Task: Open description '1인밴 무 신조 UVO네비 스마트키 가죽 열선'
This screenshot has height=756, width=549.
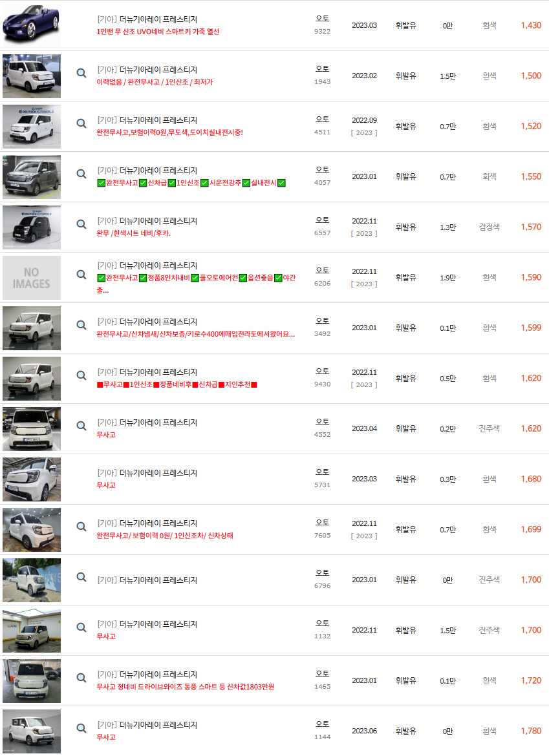Action: coord(158,32)
